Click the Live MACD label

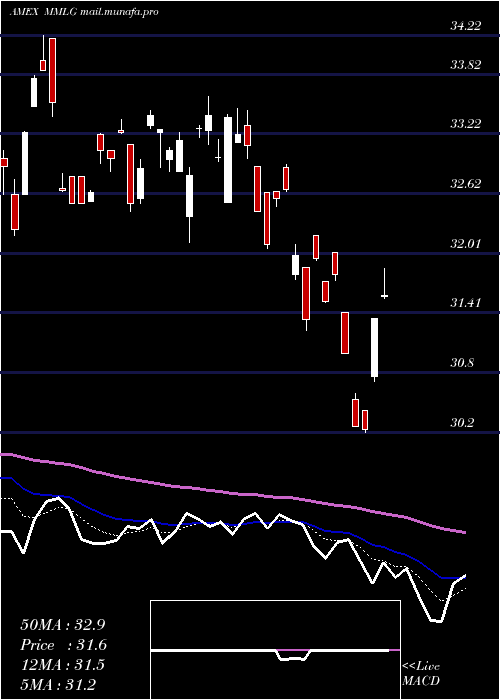click(x=421, y=673)
